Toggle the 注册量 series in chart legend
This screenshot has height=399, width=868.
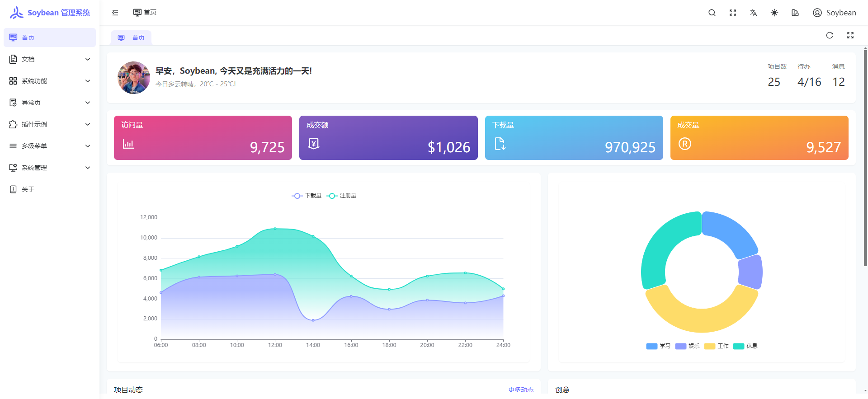341,196
